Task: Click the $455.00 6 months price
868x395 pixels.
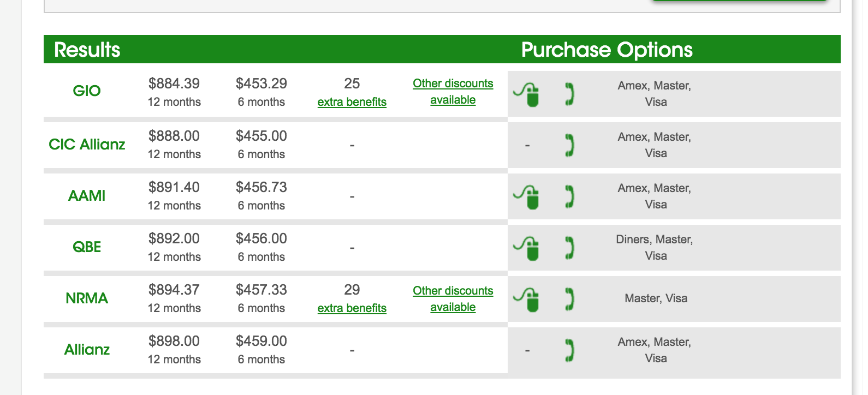Action: [x=261, y=136]
